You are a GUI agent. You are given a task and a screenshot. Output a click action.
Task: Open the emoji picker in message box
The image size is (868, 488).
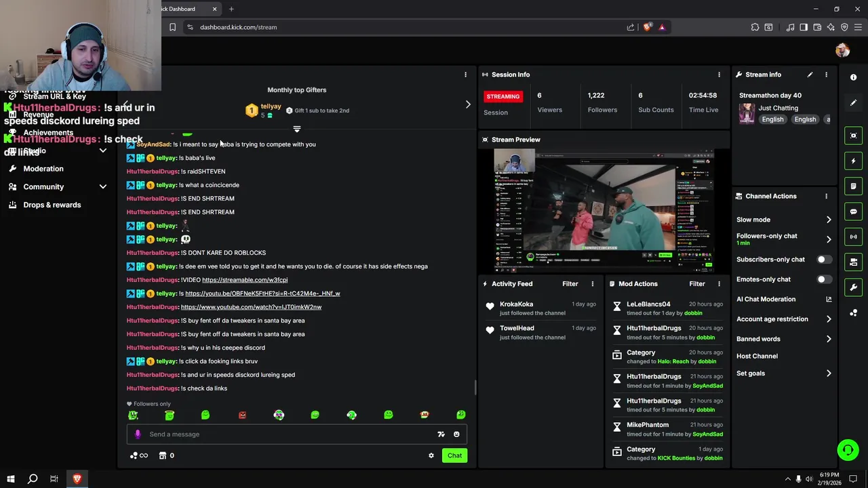[x=456, y=434]
